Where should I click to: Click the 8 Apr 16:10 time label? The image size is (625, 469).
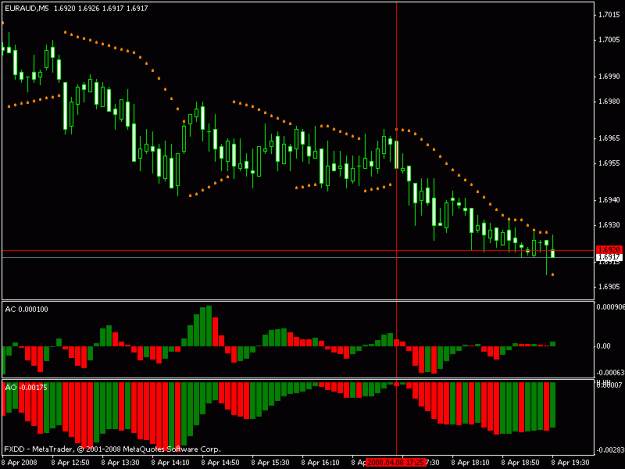320,463
